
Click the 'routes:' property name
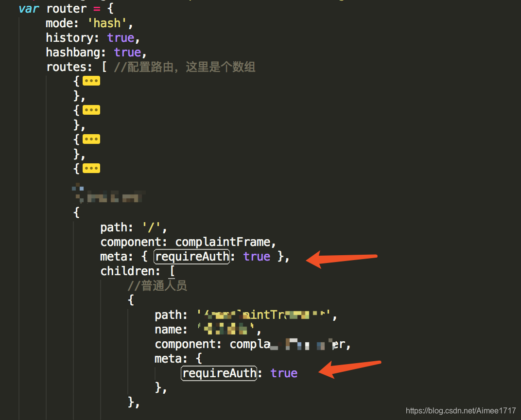(69, 67)
